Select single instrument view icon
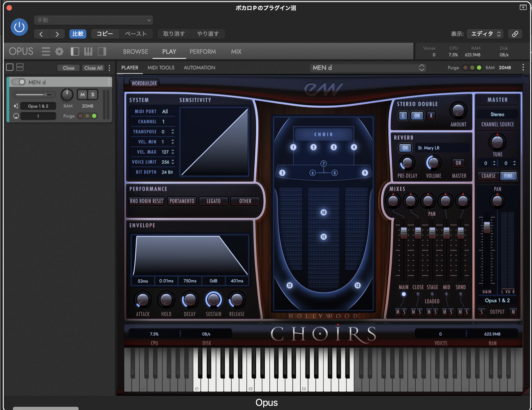The width and height of the screenshot is (532, 410). (10, 67)
